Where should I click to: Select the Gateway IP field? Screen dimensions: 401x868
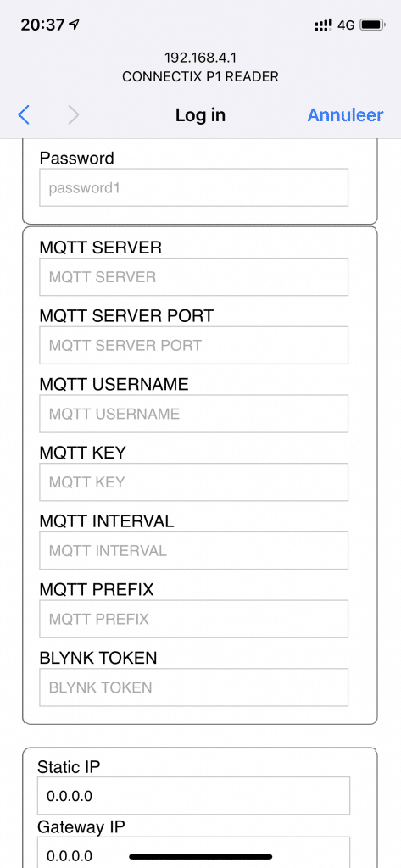(194, 853)
